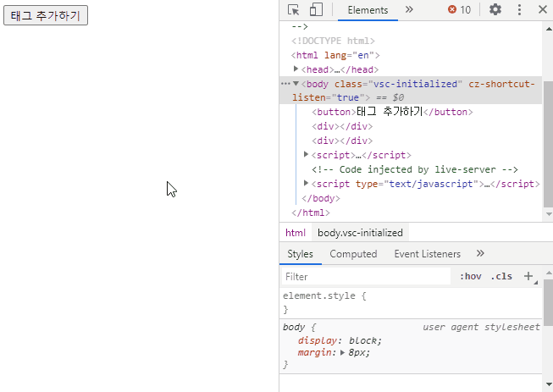Click the styles pane scrollbar thumb
The width and height of the screenshot is (553, 392).
[549, 303]
